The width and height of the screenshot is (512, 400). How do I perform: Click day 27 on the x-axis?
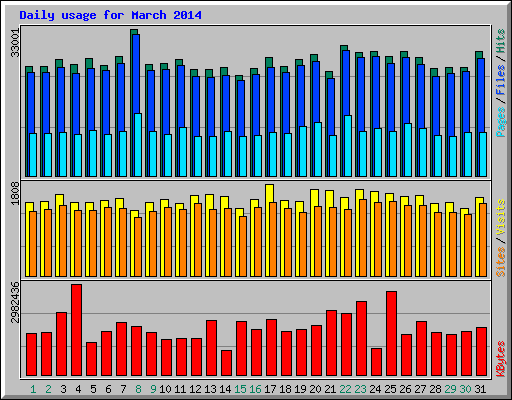(x=420, y=389)
